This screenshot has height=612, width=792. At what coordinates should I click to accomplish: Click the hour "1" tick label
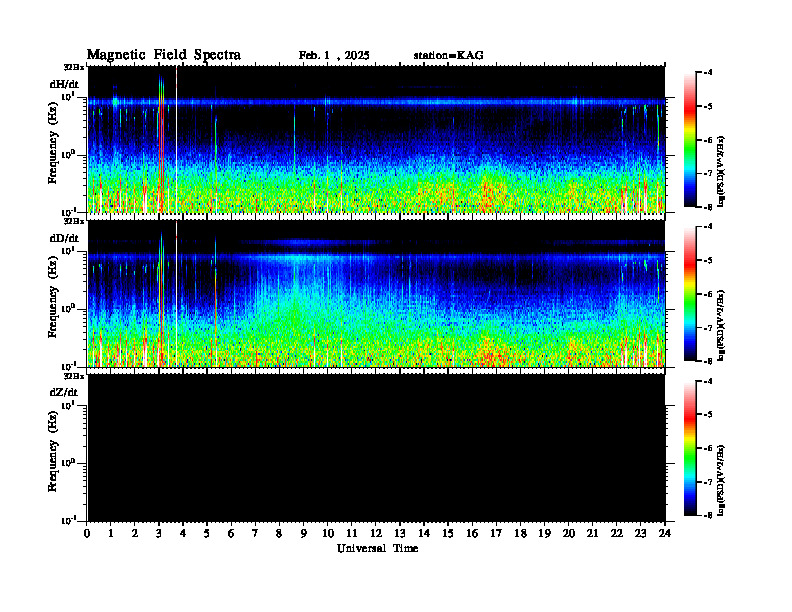(111, 533)
